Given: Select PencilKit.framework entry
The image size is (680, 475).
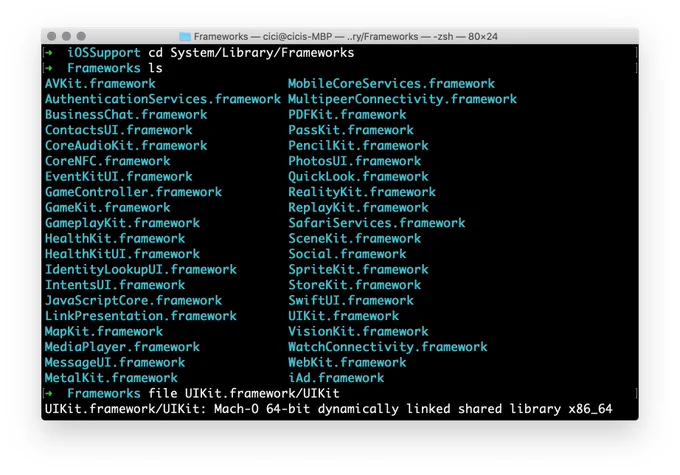Looking at the screenshot, I should point(358,146).
